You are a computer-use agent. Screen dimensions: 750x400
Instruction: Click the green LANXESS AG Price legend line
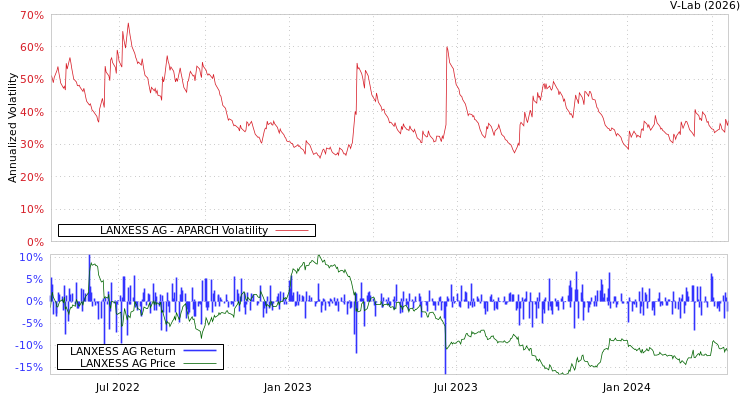(x=200, y=363)
